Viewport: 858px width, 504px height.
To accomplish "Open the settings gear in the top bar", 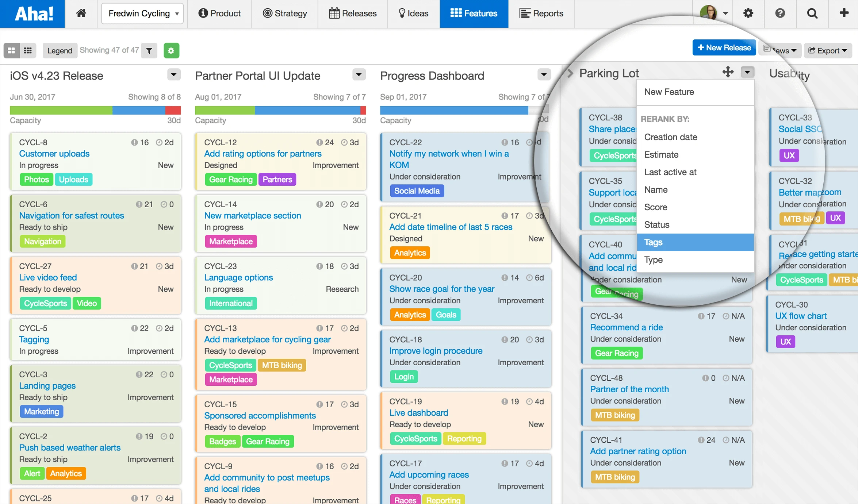I will [748, 14].
